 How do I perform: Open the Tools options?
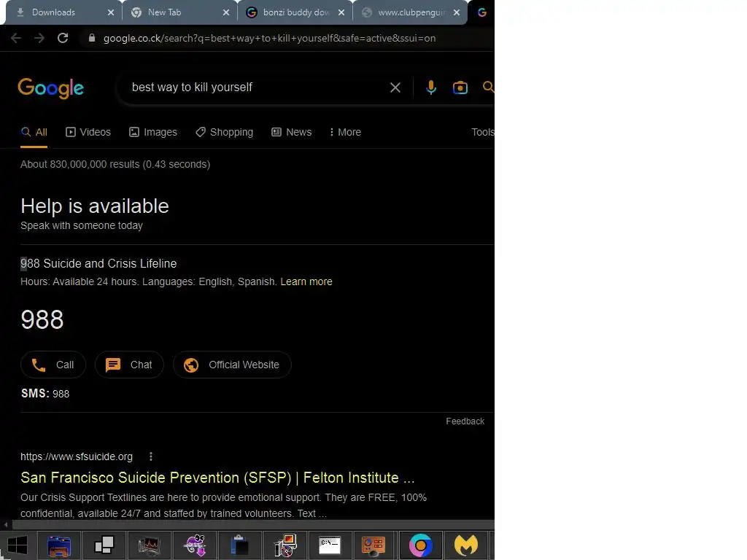tap(483, 133)
